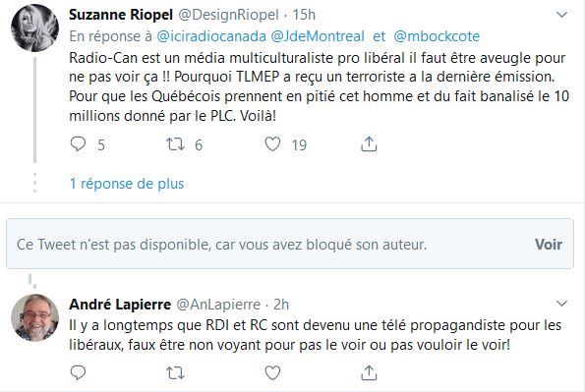Reply to André Lapierre's tweet

78,372
